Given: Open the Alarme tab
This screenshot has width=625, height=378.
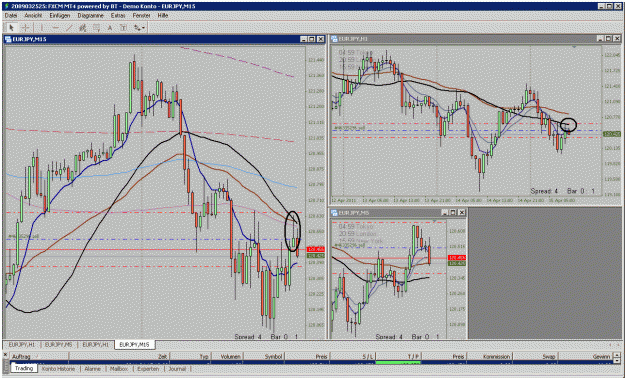Looking at the screenshot, I should pos(92,369).
